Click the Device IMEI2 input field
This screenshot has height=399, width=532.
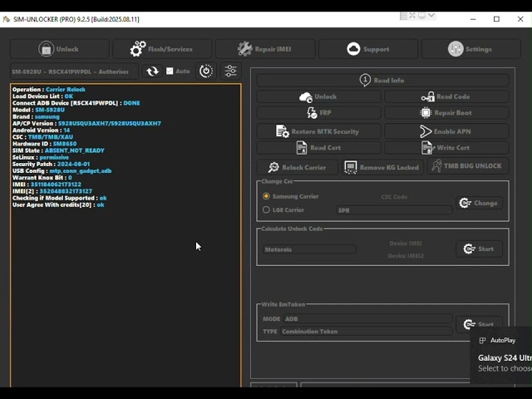[406, 256]
